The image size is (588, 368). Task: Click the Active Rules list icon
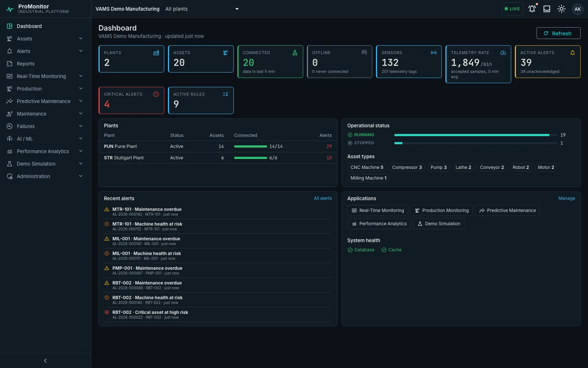coord(226,94)
